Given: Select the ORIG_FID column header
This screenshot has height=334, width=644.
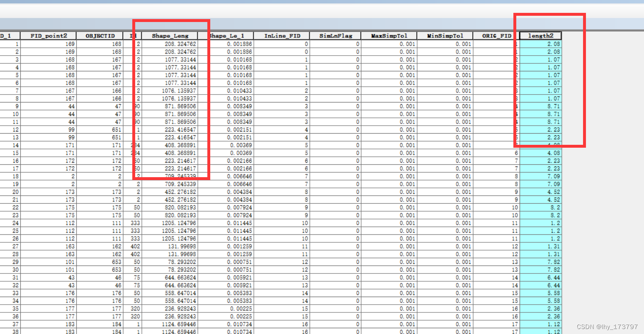Looking at the screenshot, I should [496, 36].
